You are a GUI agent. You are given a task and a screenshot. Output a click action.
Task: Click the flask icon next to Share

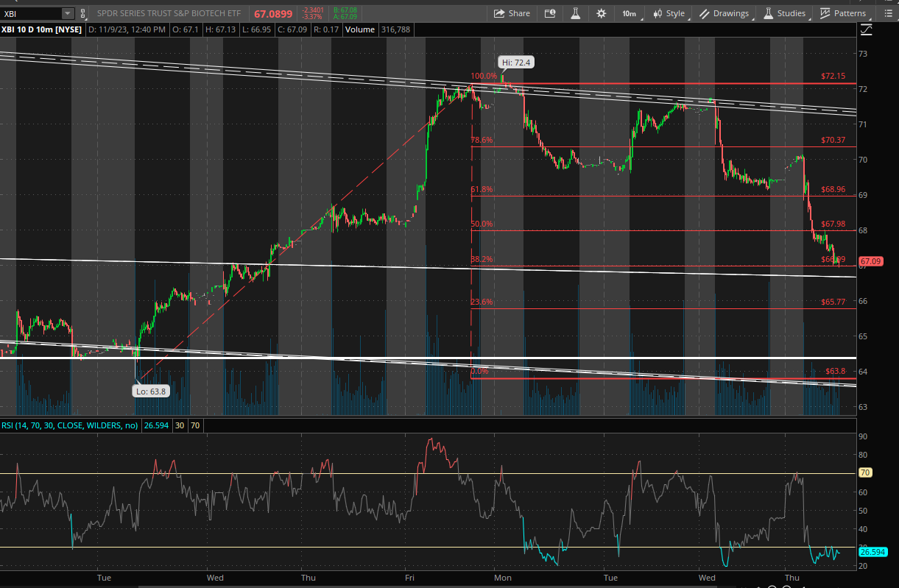pos(576,13)
